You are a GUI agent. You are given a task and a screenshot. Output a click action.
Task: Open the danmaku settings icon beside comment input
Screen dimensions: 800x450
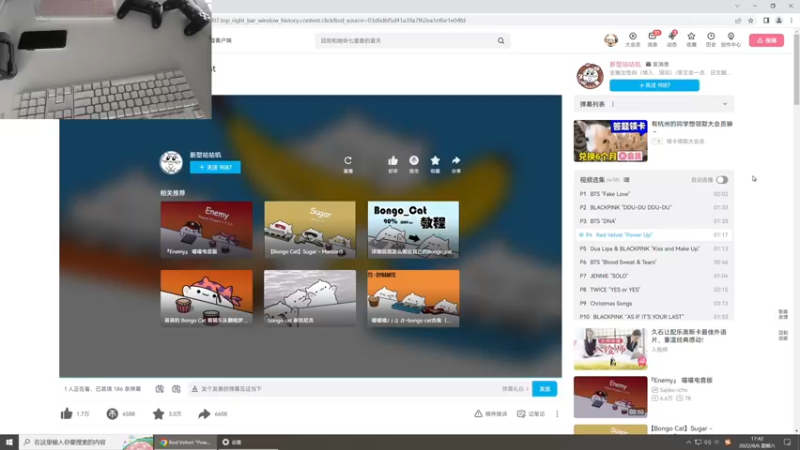coord(176,389)
